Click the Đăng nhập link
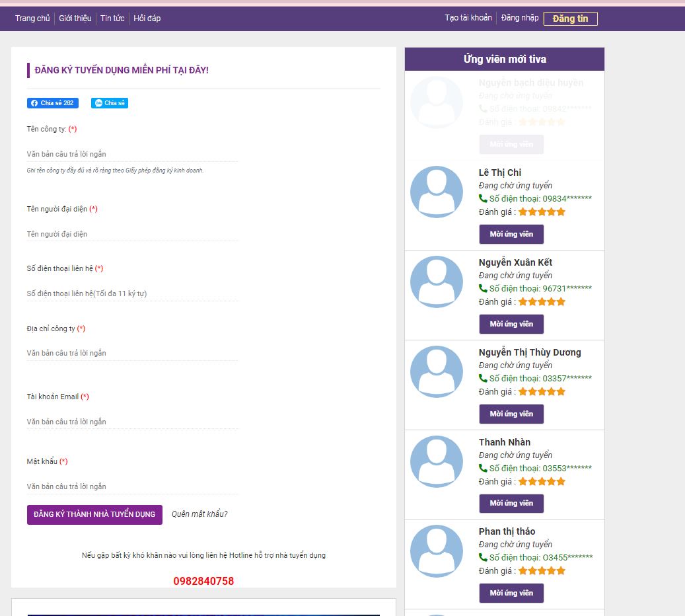 coord(520,18)
